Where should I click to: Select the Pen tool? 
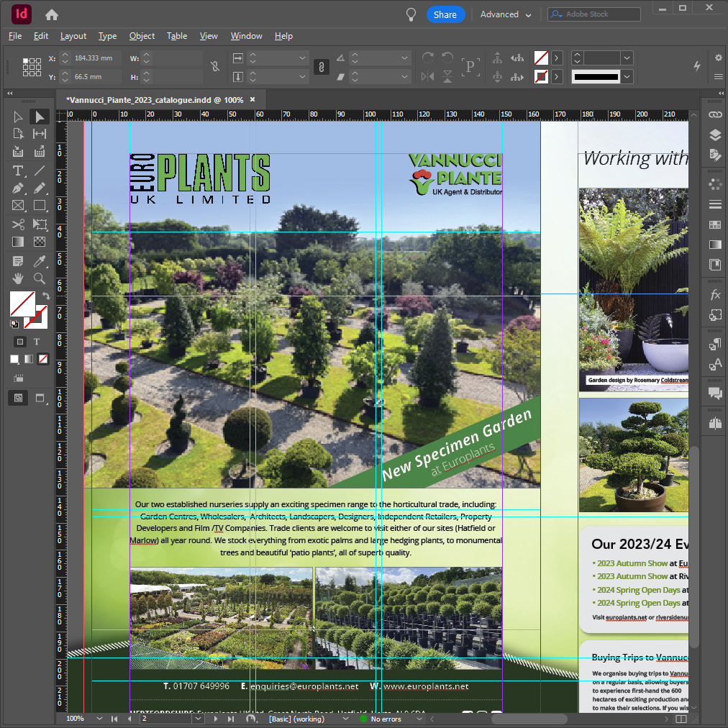pyautogui.click(x=18, y=188)
